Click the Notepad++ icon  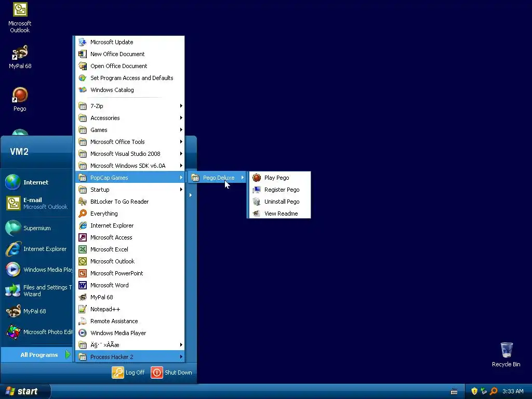pos(83,309)
